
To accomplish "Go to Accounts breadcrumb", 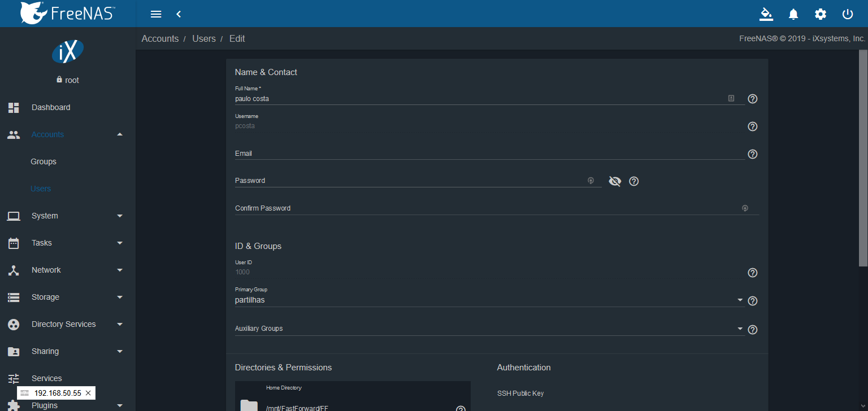I will pyautogui.click(x=160, y=39).
